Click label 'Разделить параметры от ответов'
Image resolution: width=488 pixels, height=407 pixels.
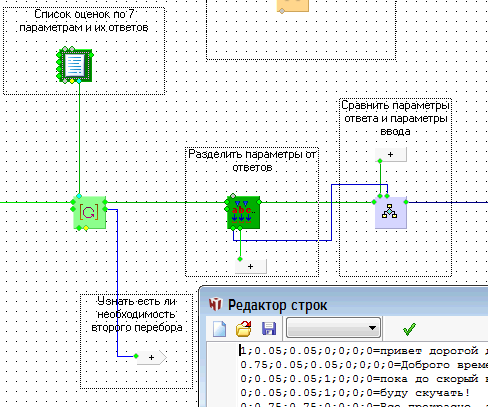252,160
